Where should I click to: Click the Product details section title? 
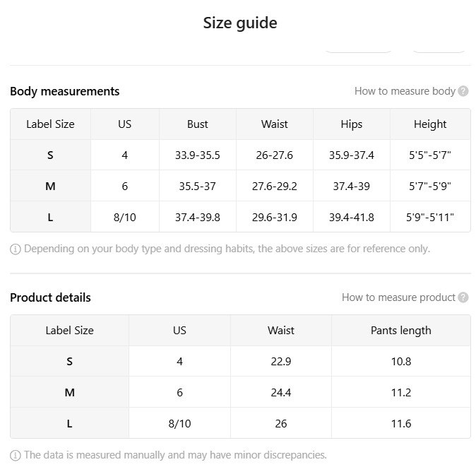click(50, 297)
